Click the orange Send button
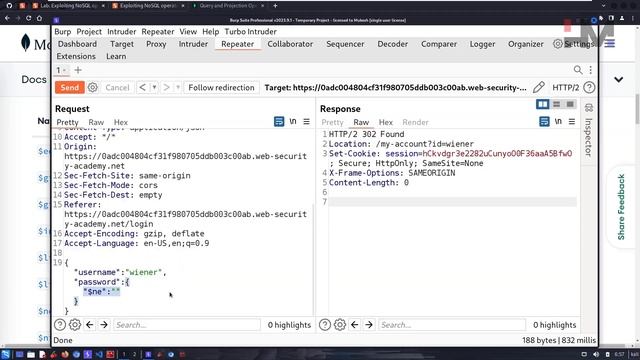The image size is (640, 360). point(70,87)
